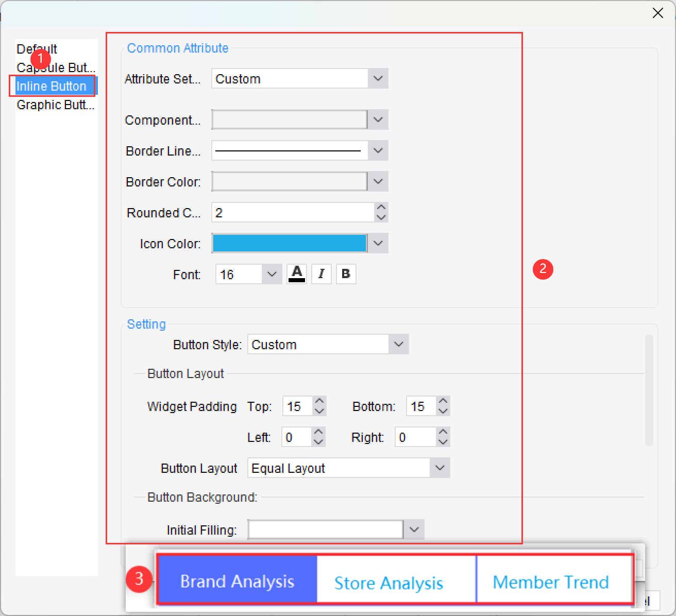Open the Initial Filling dropdown
The width and height of the screenshot is (676, 616).
click(413, 529)
